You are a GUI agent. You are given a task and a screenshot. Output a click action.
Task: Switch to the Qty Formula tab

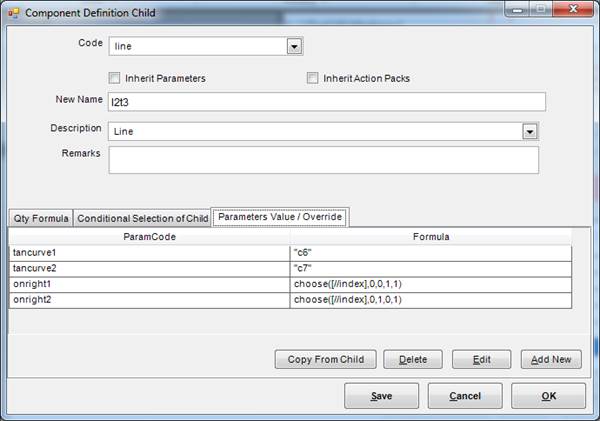[x=40, y=218]
